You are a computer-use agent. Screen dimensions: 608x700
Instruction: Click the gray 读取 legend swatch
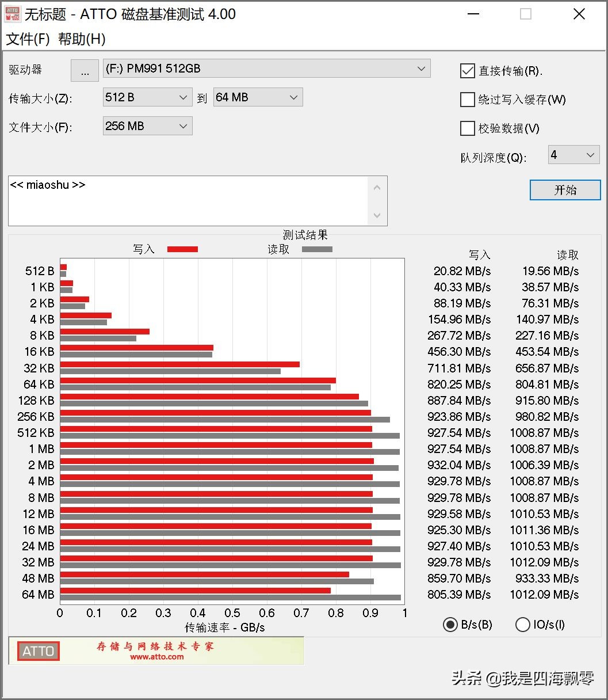317,249
